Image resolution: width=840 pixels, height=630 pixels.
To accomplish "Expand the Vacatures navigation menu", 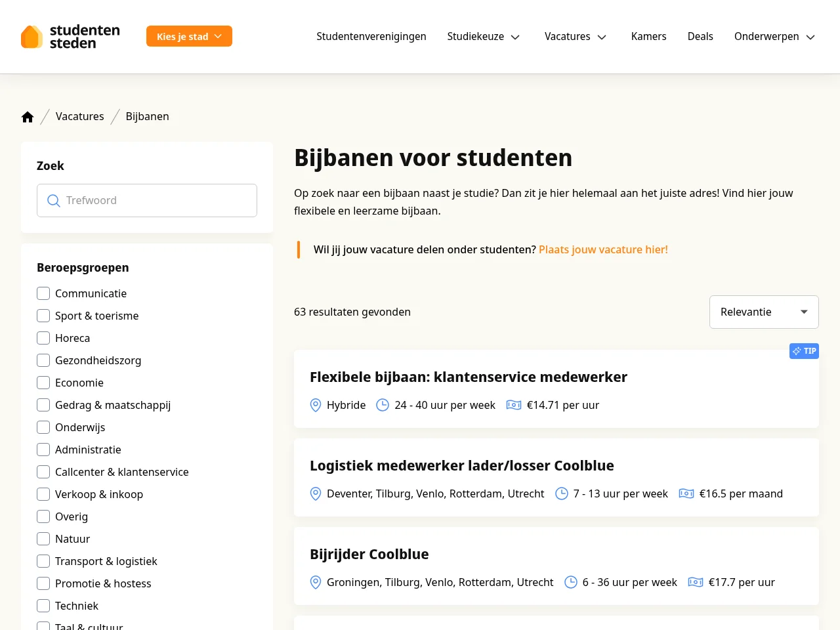I will [576, 37].
